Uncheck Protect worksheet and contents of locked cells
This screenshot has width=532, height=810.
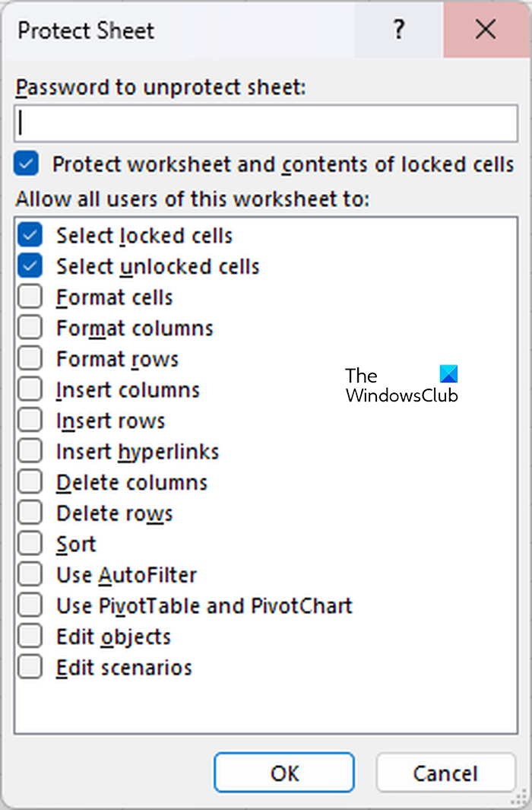(27, 164)
